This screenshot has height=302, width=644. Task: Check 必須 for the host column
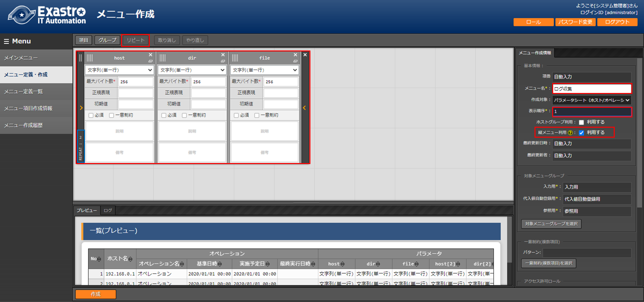coord(91,115)
